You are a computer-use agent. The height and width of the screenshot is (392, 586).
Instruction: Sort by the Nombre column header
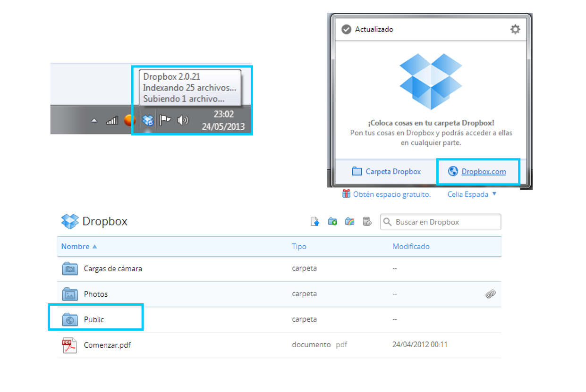click(x=79, y=246)
